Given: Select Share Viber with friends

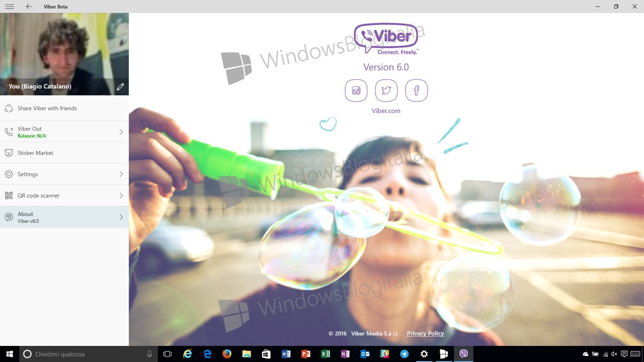Looking at the screenshot, I should (64, 109).
